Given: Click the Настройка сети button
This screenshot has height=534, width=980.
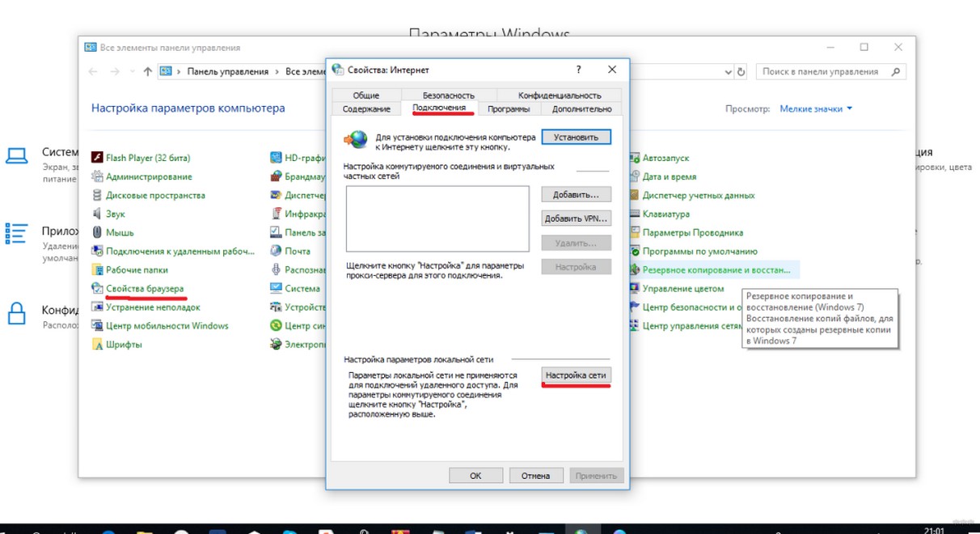Looking at the screenshot, I should 575,375.
